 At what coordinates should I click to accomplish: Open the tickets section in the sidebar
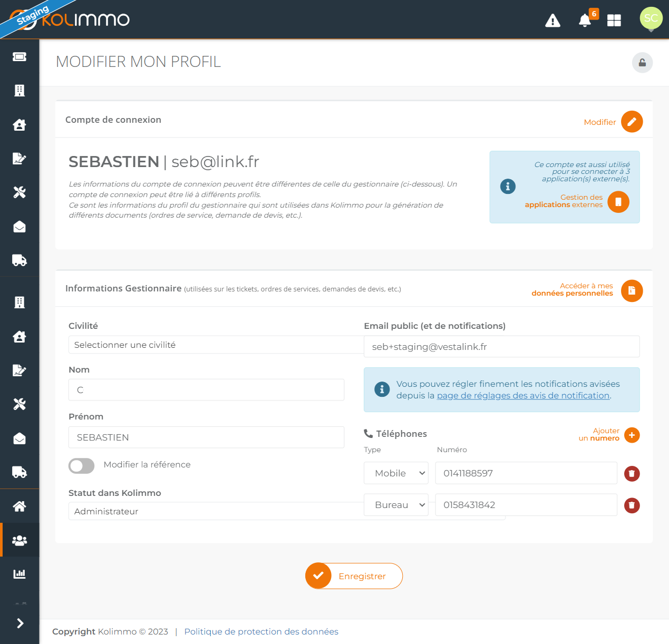(20, 57)
